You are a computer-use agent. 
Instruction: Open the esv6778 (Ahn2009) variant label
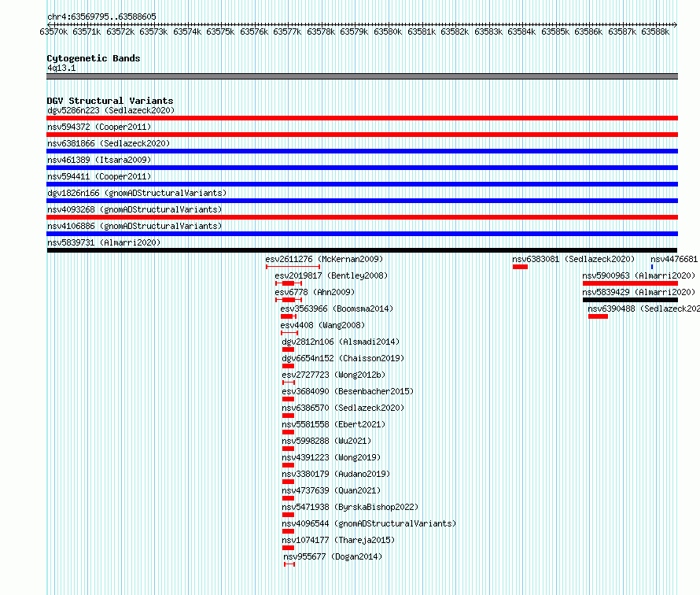point(315,292)
